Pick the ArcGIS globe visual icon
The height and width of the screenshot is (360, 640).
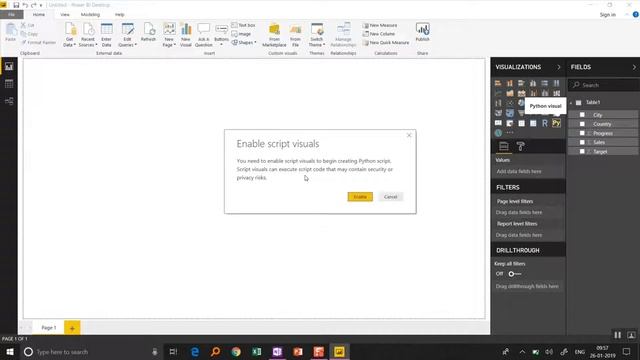tap(498, 133)
